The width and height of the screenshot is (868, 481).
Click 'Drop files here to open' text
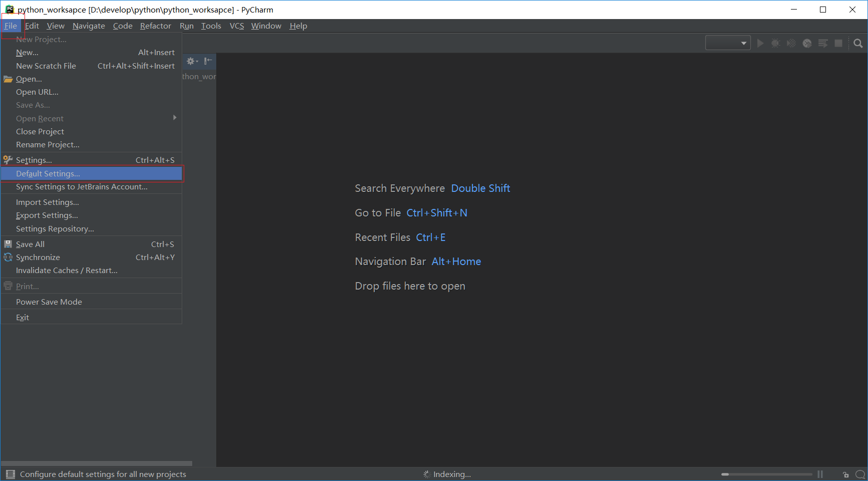[410, 286]
